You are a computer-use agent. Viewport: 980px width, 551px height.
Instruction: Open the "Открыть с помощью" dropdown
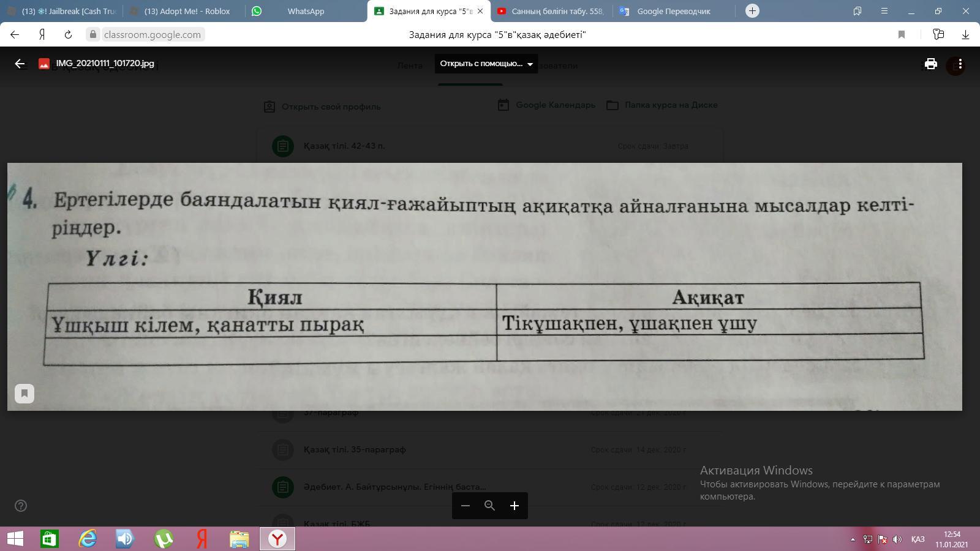486,64
